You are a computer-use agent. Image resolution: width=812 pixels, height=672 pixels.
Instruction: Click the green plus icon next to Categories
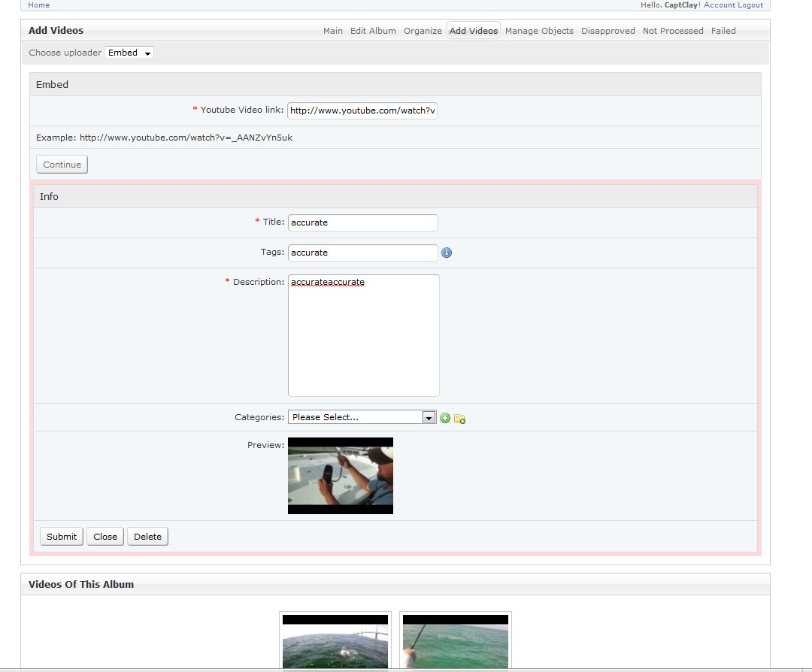445,418
